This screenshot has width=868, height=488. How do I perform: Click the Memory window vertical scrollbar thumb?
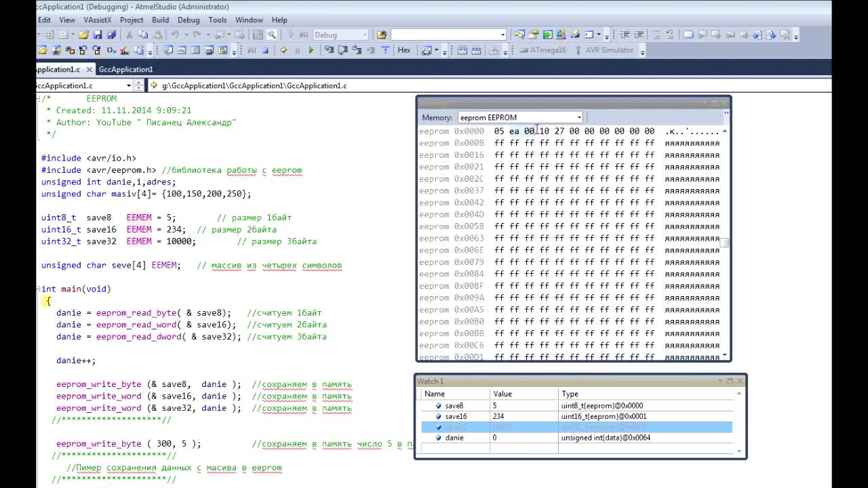click(x=725, y=243)
